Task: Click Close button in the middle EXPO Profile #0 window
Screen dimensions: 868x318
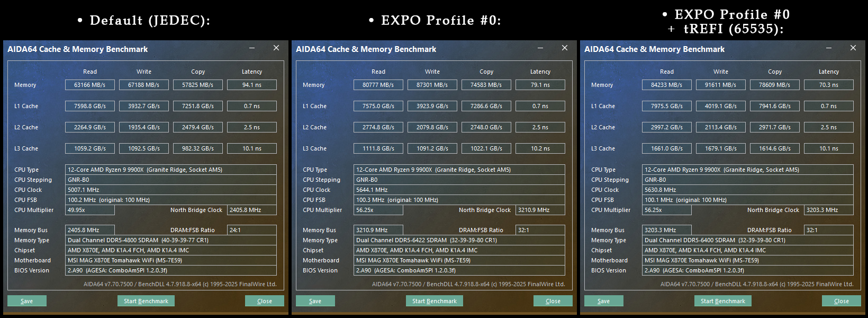Action: click(553, 301)
